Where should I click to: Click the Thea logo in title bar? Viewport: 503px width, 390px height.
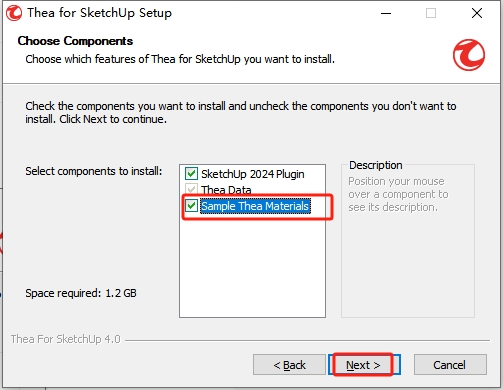pos(14,13)
